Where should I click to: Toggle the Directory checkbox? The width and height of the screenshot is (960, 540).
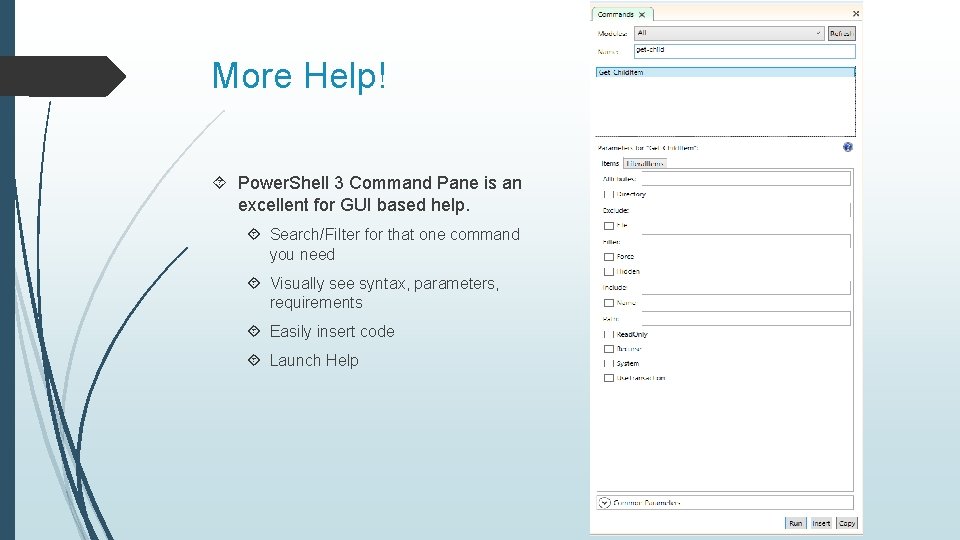[609, 194]
